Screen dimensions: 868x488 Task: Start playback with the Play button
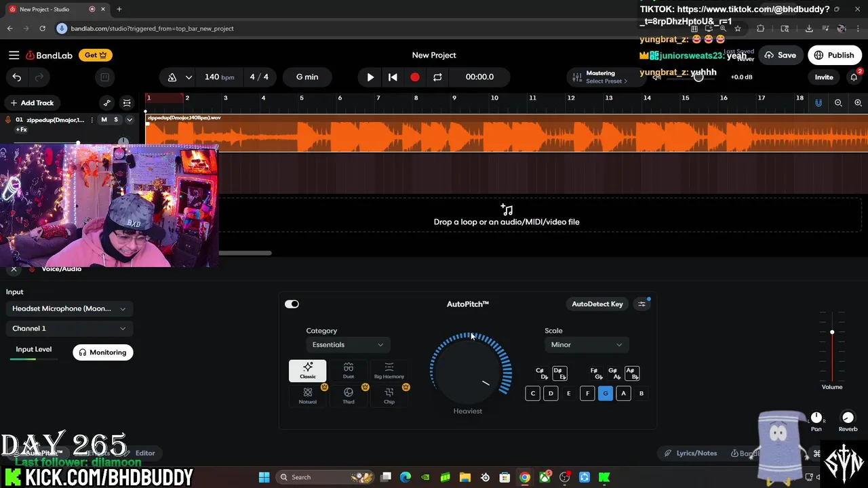pos(370,77)
